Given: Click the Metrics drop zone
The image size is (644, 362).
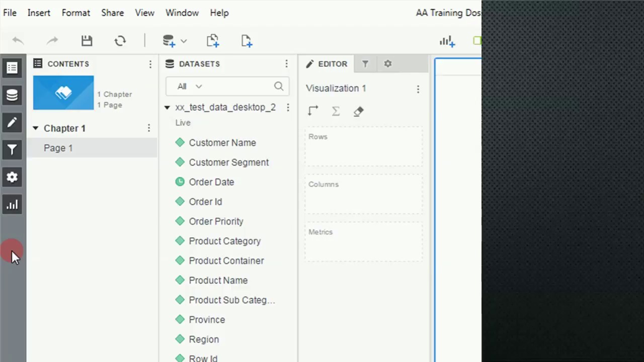Looking at the screenshot, I should tap(364, 242).
